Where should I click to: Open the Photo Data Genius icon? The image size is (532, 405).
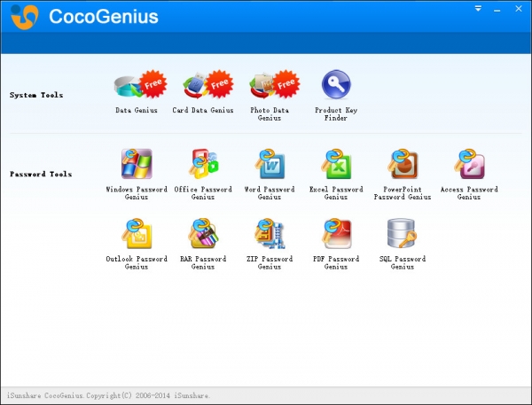275,84
